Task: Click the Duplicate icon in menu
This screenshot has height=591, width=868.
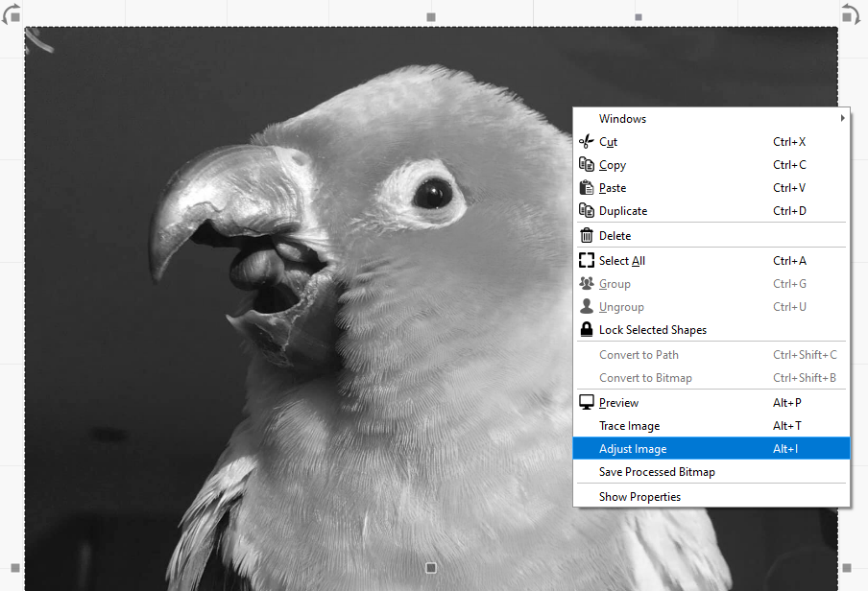Action: (586, 211)
